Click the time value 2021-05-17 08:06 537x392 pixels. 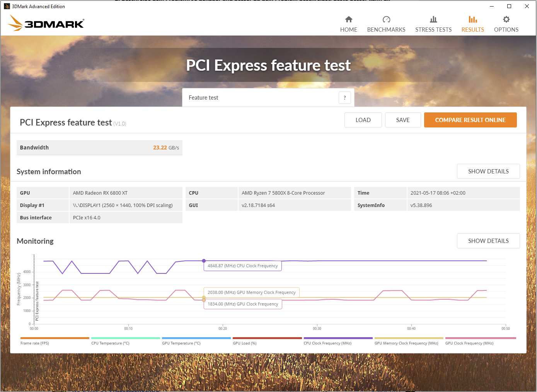point(464,193)
